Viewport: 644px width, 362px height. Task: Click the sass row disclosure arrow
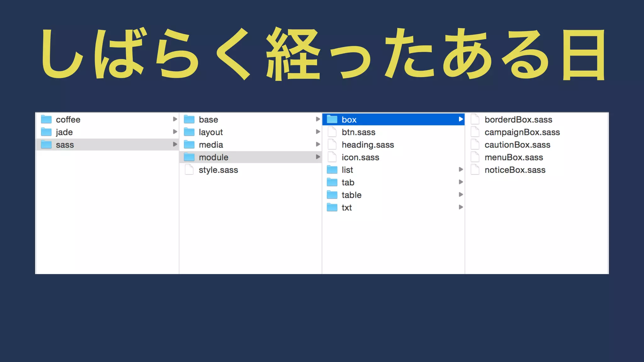(175, 144)
